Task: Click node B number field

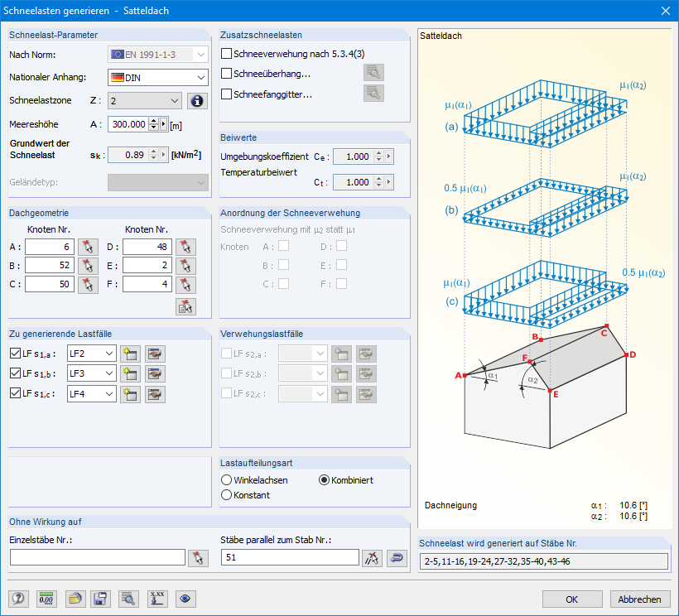Action: tap(50, 266)
